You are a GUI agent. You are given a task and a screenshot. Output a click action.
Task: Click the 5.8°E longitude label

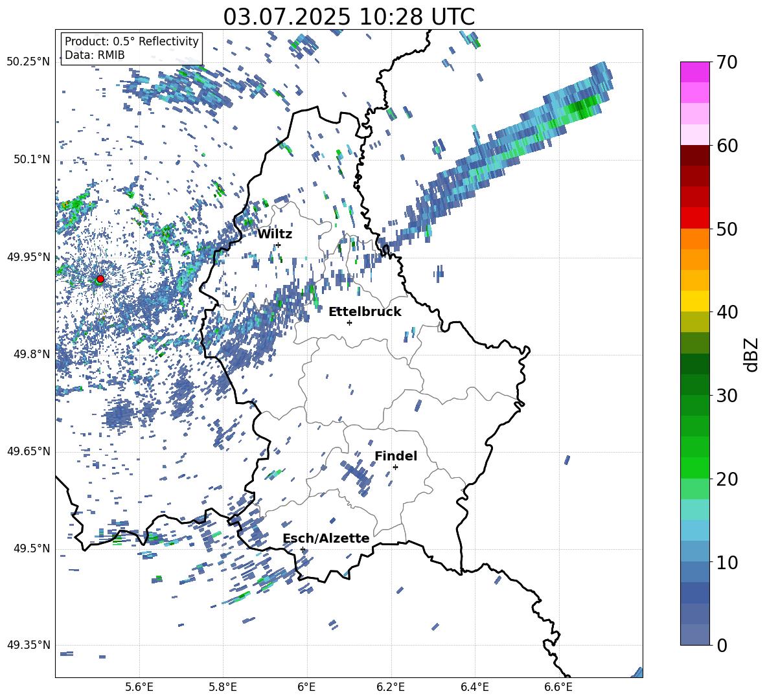click(x=223, y=687)
